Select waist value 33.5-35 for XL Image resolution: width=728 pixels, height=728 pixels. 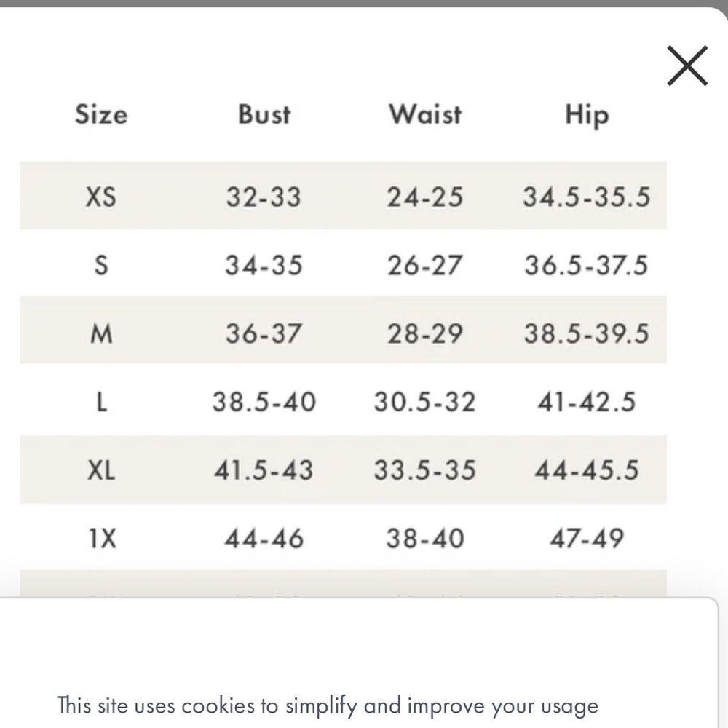[x=425, y=470]
